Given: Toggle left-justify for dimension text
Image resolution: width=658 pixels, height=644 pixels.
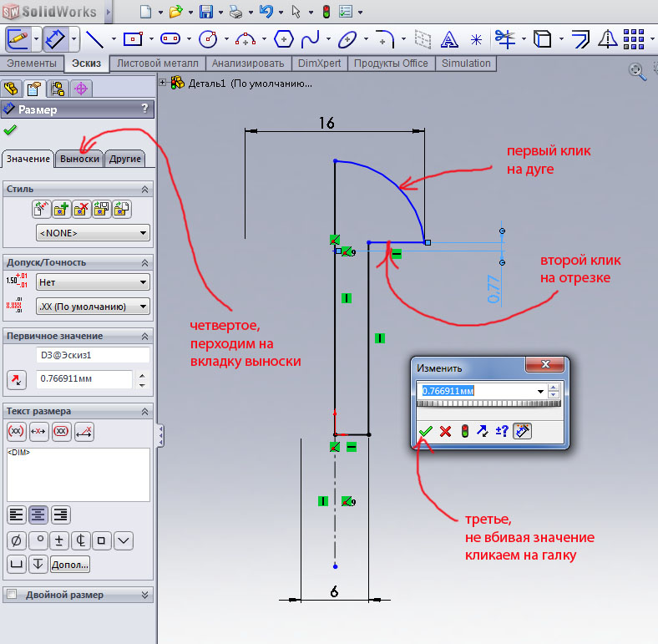Looking at the screenshot, I should (16, 514).
